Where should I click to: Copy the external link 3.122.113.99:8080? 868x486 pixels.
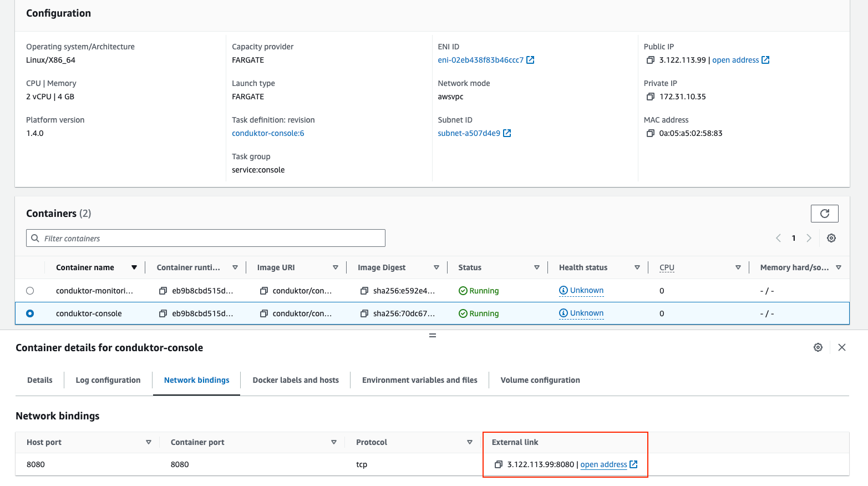click(498, 464)
